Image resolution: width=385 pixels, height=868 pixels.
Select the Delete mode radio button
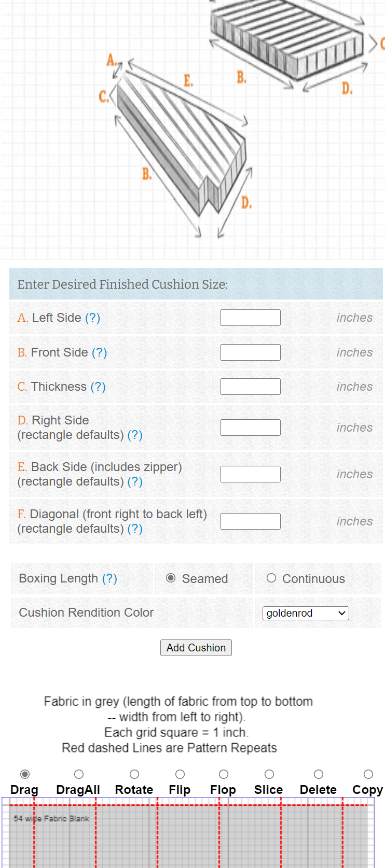click(x=319, y=774)
